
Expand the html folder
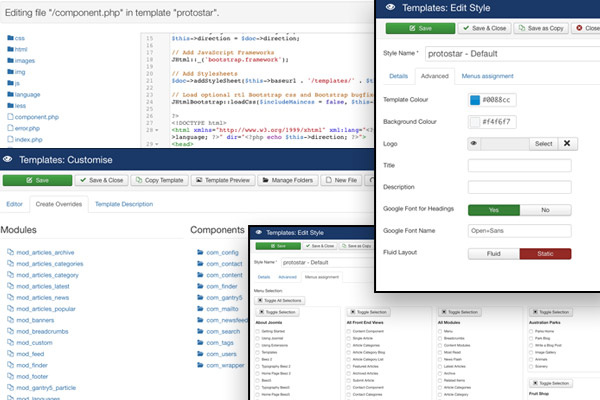point(21,49)
